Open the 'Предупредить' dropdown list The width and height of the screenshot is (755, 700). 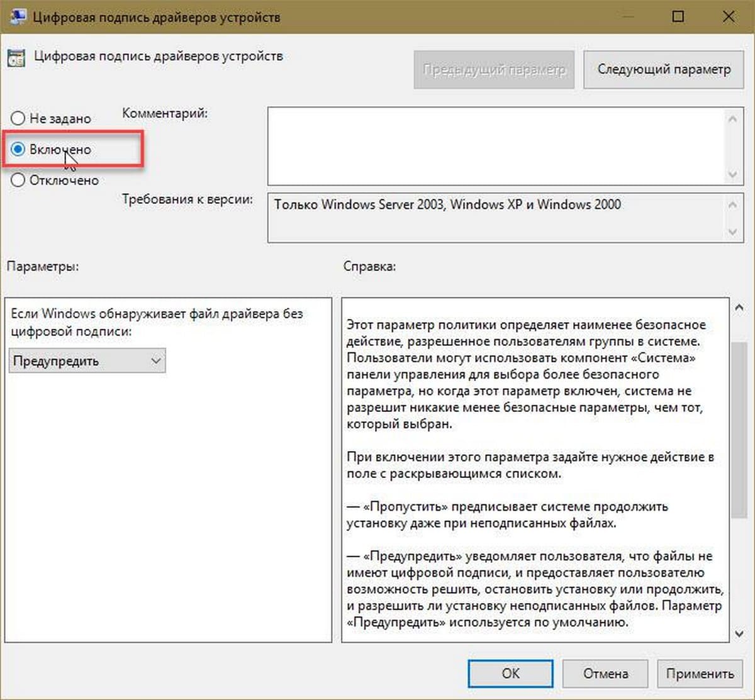(x=87, y=361)
